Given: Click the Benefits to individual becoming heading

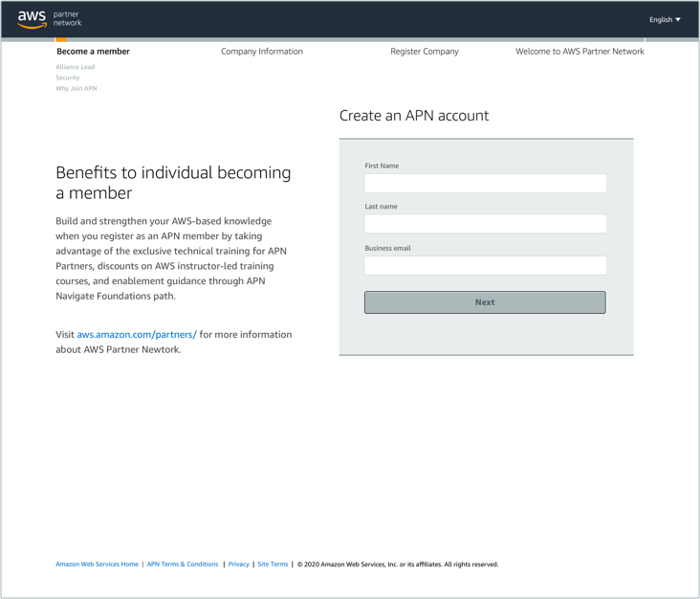Looking at the screenshot, I should click(173, 183).
